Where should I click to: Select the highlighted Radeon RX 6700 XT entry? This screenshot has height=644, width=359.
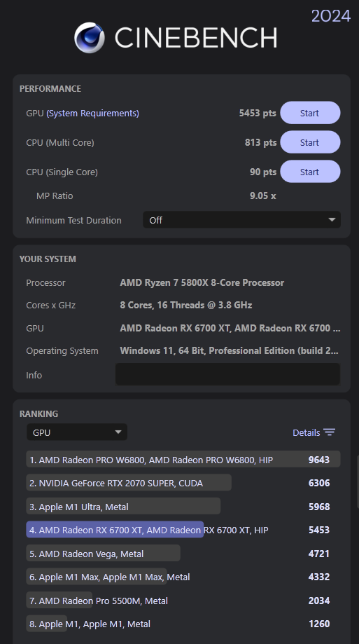183,530
